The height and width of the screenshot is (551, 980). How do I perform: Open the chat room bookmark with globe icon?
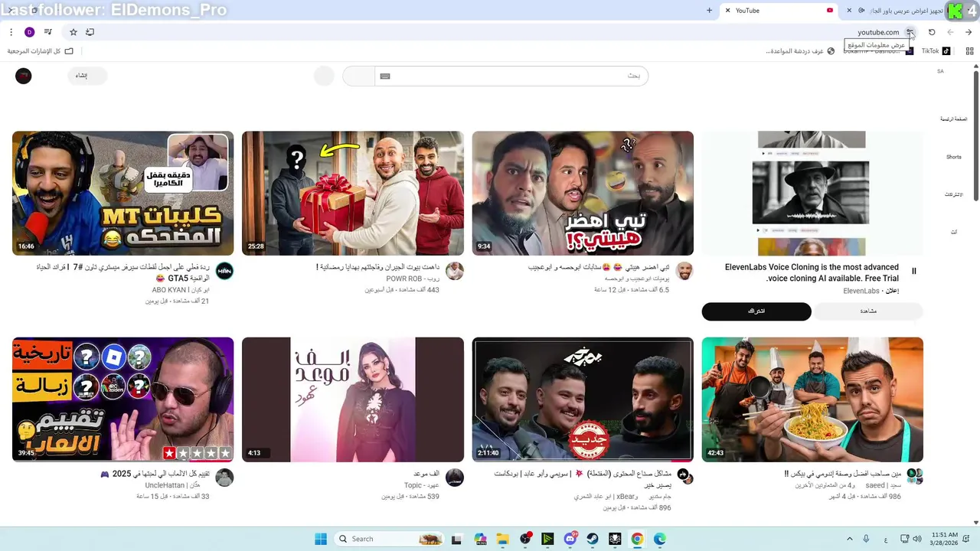tap(800, 51)
